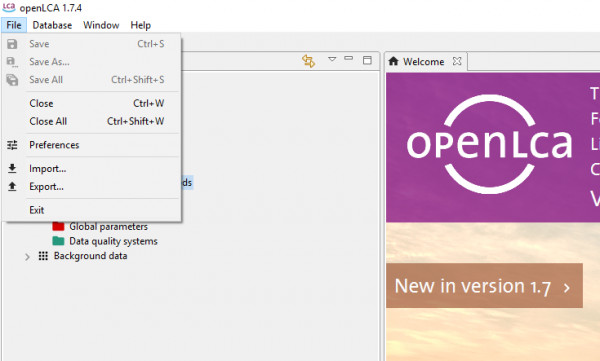
Task: Select the Save All menu entry
Action: tap(91, 80)
